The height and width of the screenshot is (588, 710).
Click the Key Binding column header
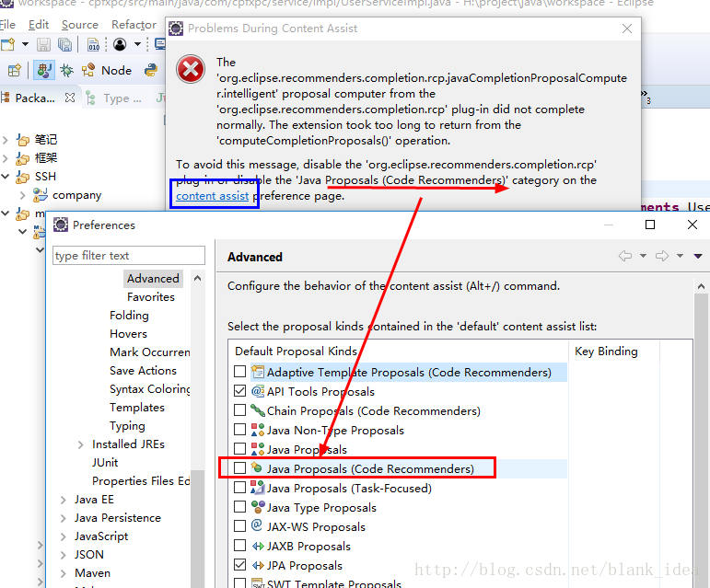[x=606, y=351]
